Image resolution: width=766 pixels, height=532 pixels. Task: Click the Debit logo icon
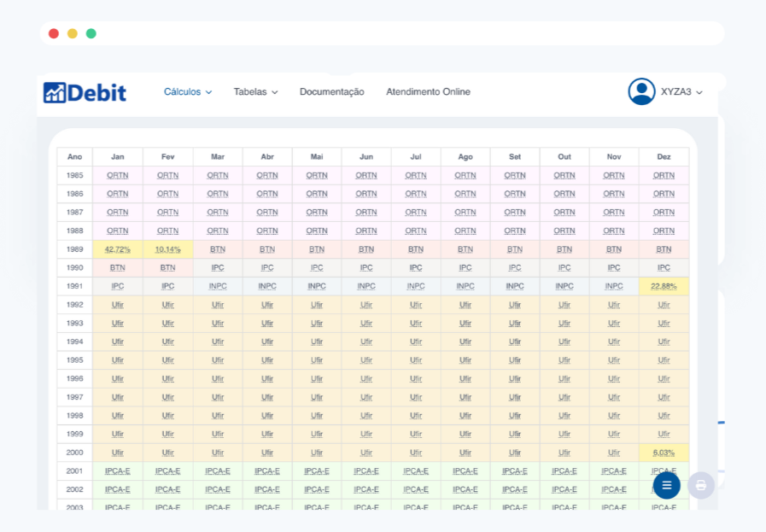(55, 92)
